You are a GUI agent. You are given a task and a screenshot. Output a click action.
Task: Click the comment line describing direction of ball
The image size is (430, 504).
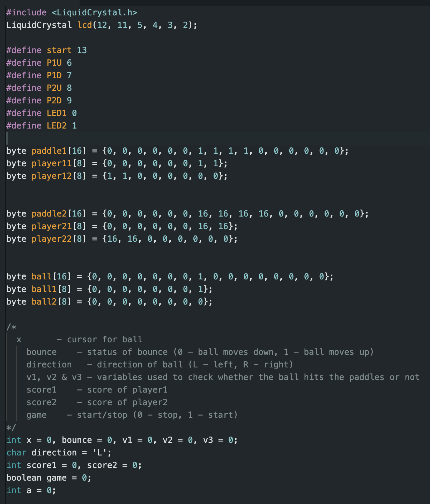[x=160, y=365]
